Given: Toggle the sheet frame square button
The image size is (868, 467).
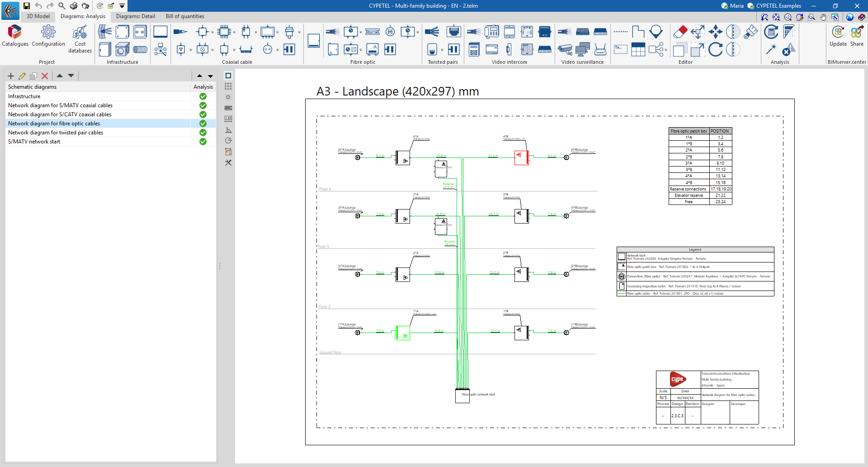Looking at the screenshot, I should pos(228,76).
